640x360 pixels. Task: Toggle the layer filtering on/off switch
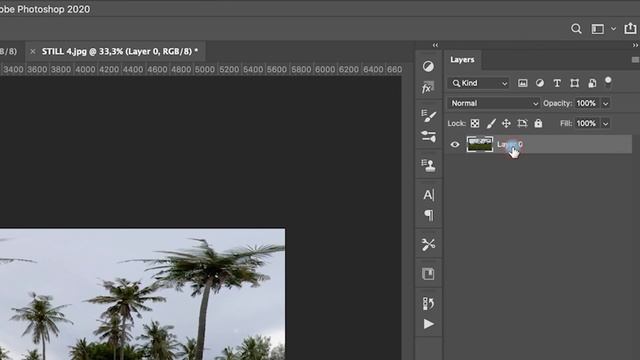pyautogui.click(x=608, y=82)
